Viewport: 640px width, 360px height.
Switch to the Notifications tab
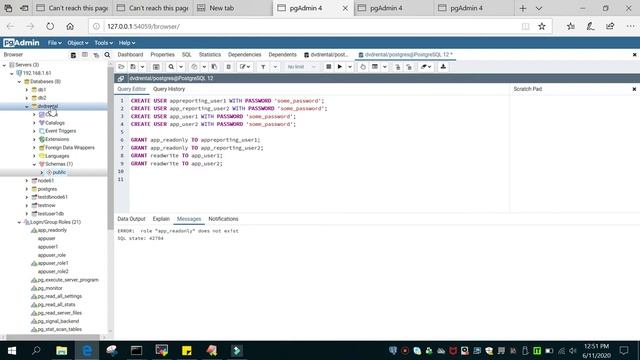pyautogui.click(x=223, y=219)
